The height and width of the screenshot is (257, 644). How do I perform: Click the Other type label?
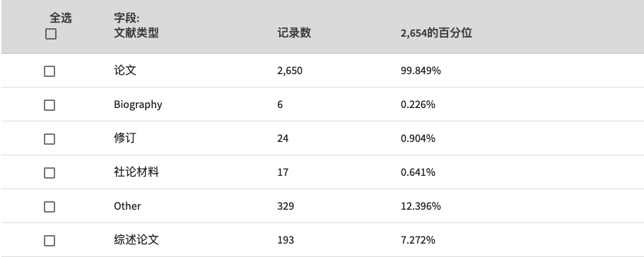(127, 205)
